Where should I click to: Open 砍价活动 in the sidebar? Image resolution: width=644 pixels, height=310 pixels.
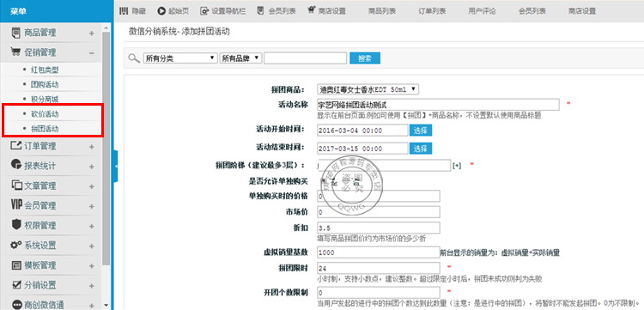45,113
